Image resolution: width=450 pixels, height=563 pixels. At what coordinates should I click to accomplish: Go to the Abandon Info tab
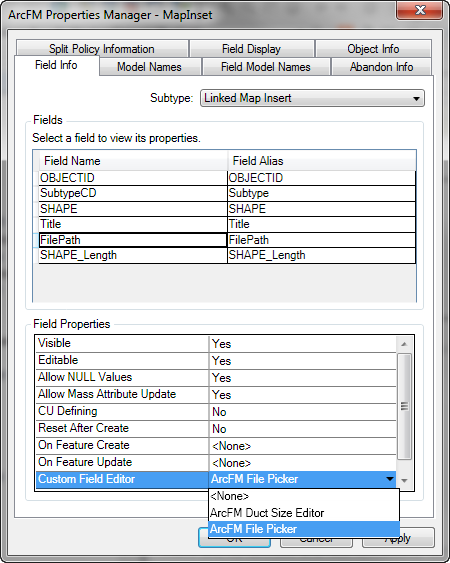[x=381, y=67]
